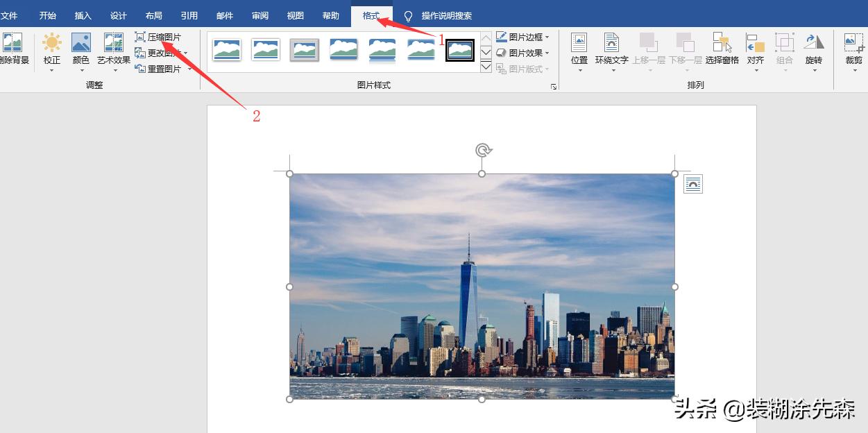This screenshot has height=433, width=868.
Task: Select the city skyline picture
Action: pos(482,286)
